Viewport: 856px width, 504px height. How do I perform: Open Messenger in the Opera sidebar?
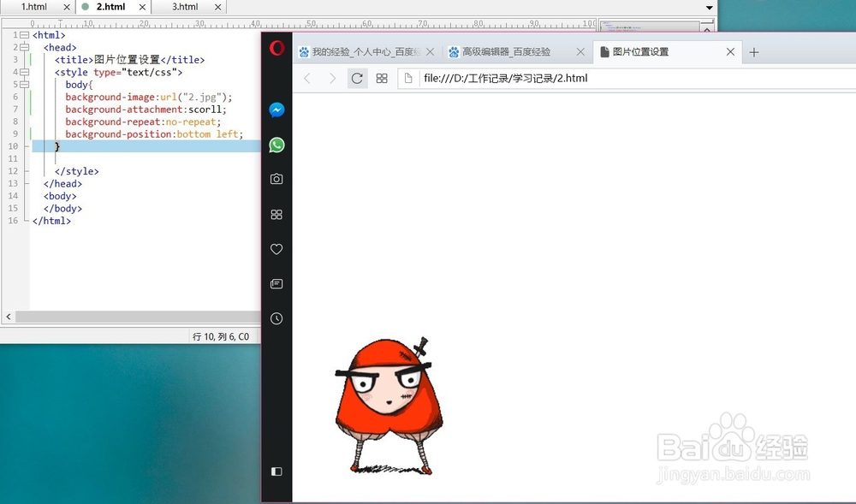click(276, 110)
